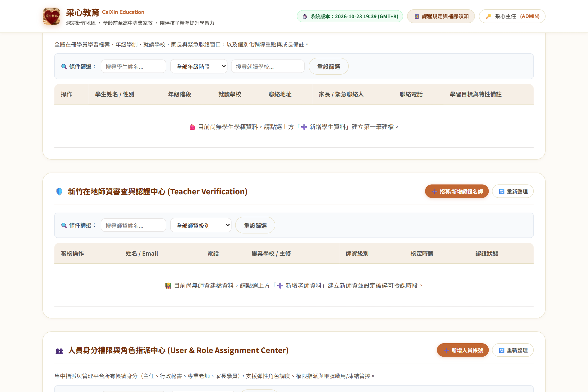Viewport: 588px width, 392px height.
Task: Click 招募/新增認證名師 to add a teacher
Action: [x=457, y=191]
